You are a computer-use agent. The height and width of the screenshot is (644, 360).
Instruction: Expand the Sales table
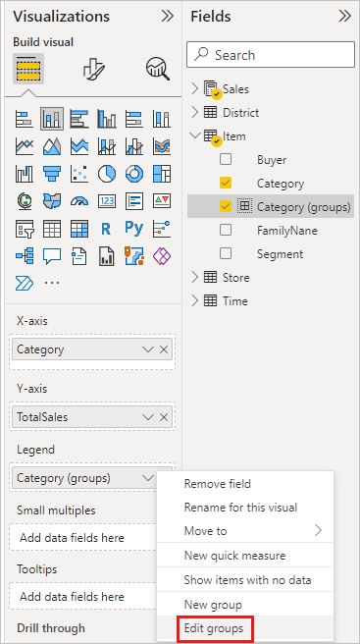pyautogui.click(x=195, y=88)
